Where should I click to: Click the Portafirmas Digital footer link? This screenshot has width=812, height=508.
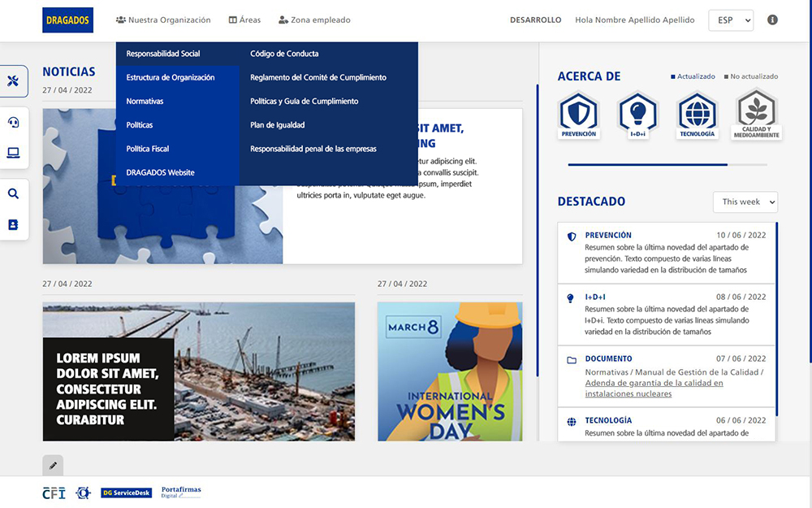pyautogui.click(x=181, y=493)
